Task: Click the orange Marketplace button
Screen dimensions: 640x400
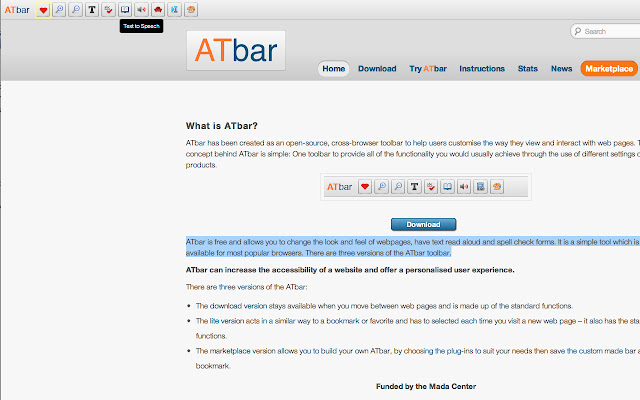Action: [609, 69]
